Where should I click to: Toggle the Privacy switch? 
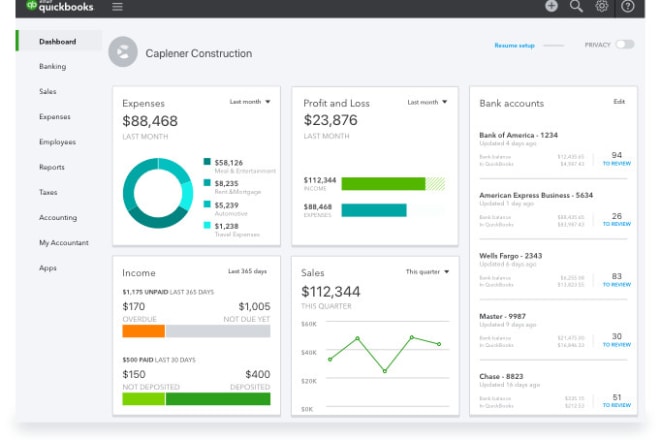625,44
